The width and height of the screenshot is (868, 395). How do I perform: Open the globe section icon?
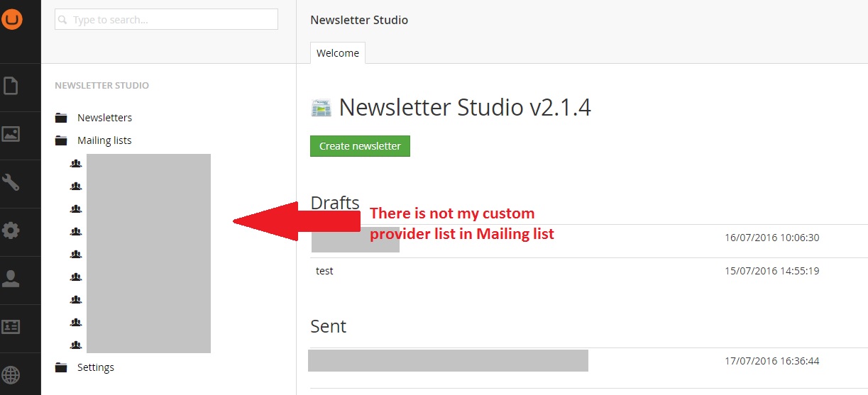click(x=11, y=374)
